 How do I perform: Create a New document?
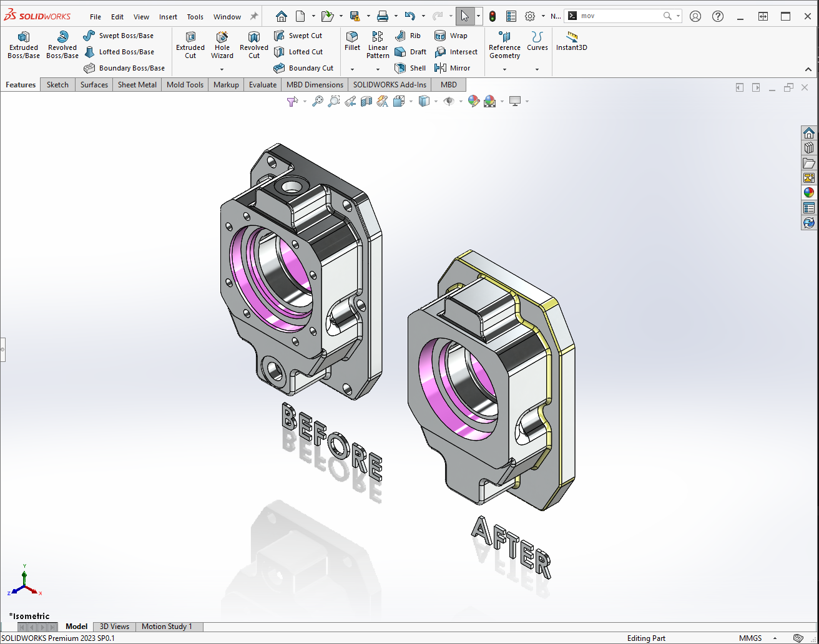click(301, 16)
